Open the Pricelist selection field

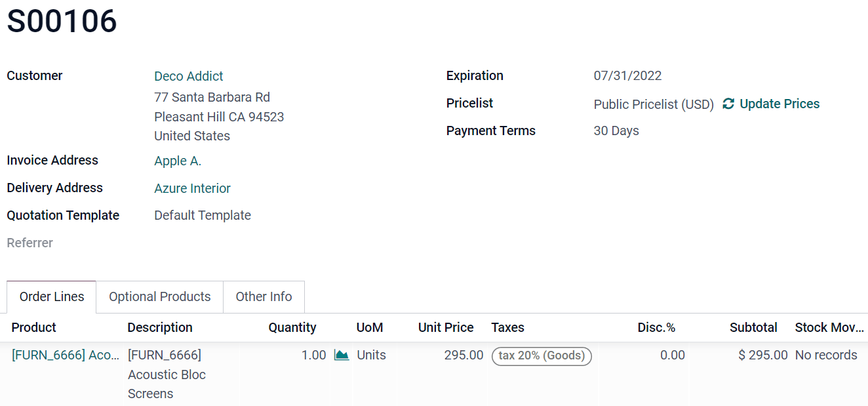pyautogui.click(x=653, y=104)
